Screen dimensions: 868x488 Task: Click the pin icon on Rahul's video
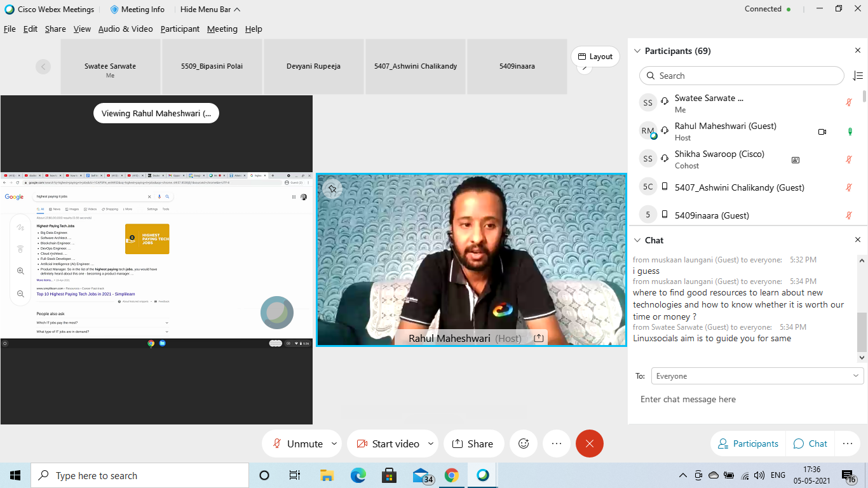pos(332,189)
